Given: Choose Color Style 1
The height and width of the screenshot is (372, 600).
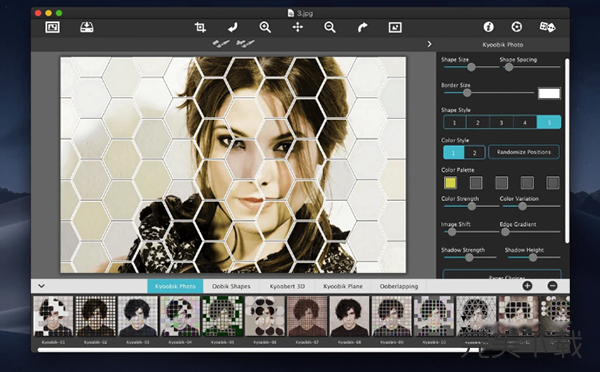Looking at the screenshot, I should (x=453, y=152).
